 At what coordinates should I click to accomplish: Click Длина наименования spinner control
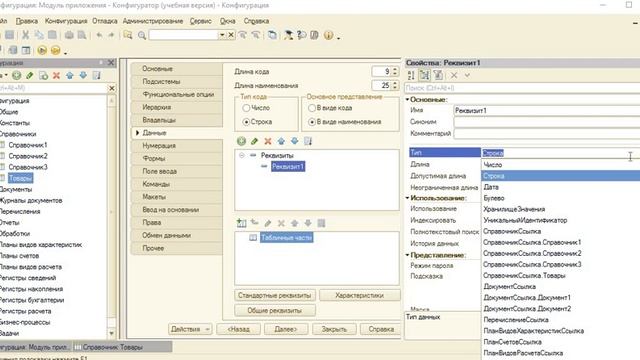395,85
